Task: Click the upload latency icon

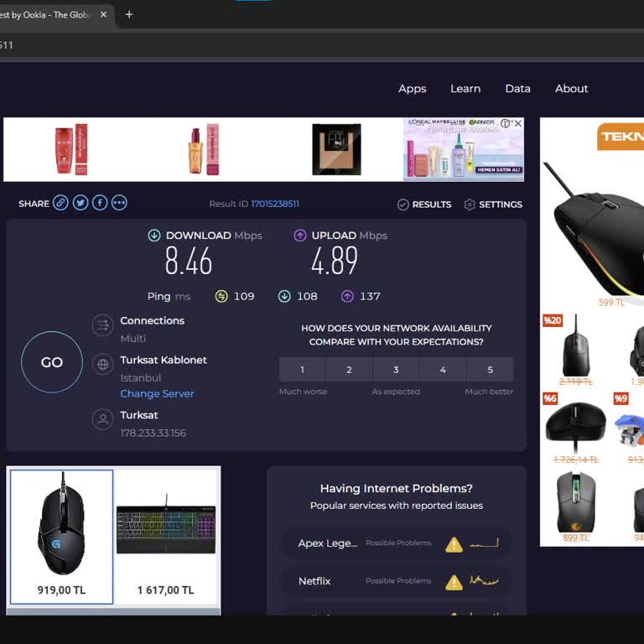Action: pyautogui.click(x=347, y=296)
